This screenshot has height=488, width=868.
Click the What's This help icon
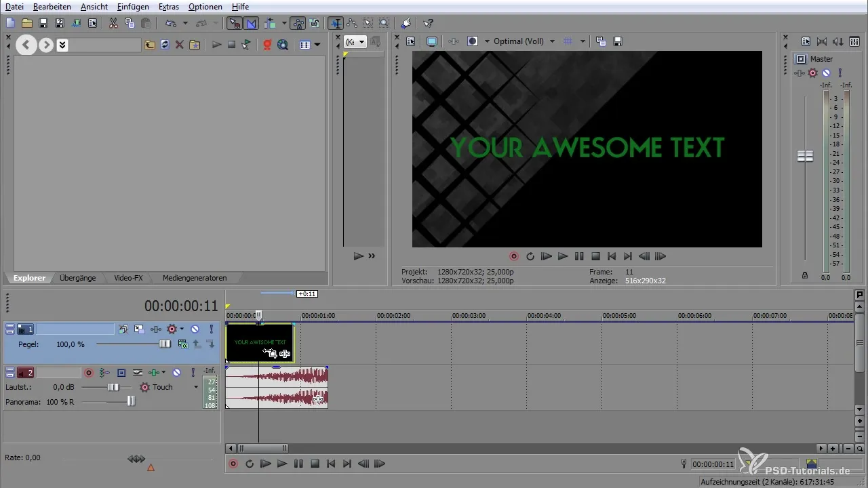pos(428,23)
